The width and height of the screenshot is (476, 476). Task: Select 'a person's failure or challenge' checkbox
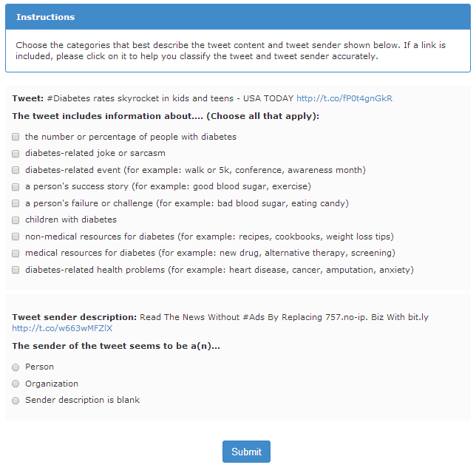(16, 203)
